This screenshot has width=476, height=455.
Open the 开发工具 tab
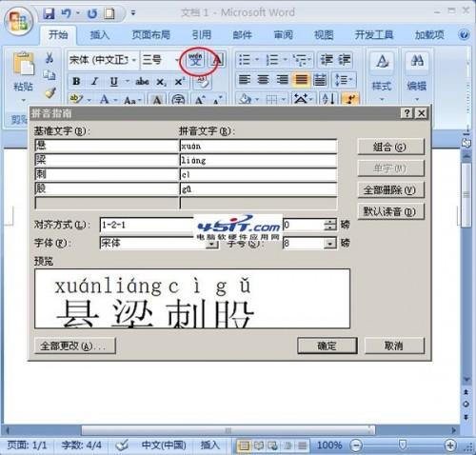(x=374, y=34)
